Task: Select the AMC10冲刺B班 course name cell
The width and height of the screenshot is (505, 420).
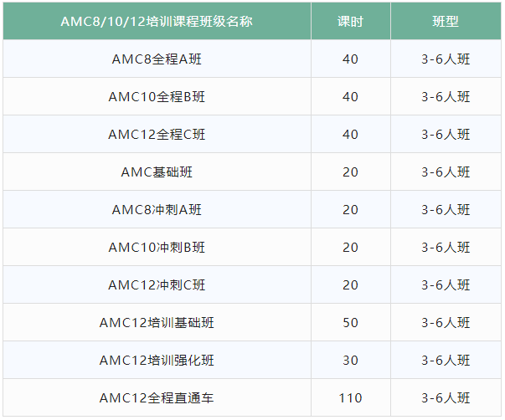Action: (x=157, y=248)
